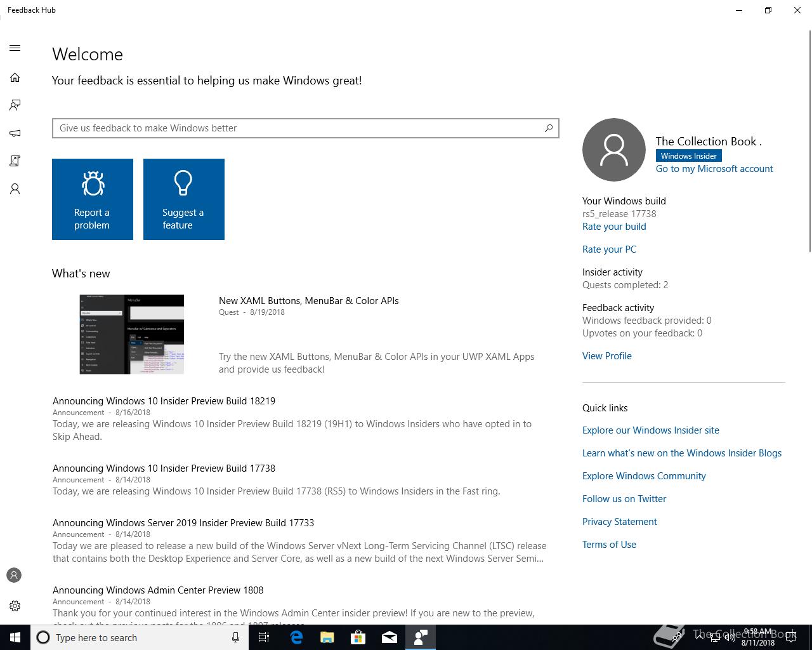Click the Rate your build link
The image size is (812, 650).
pos(614,227)
